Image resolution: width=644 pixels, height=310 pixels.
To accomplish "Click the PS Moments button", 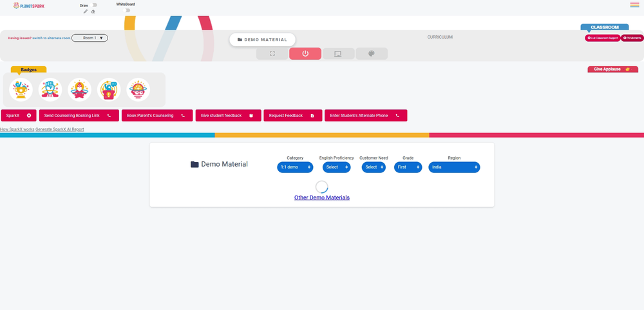I will click(632, 38).
